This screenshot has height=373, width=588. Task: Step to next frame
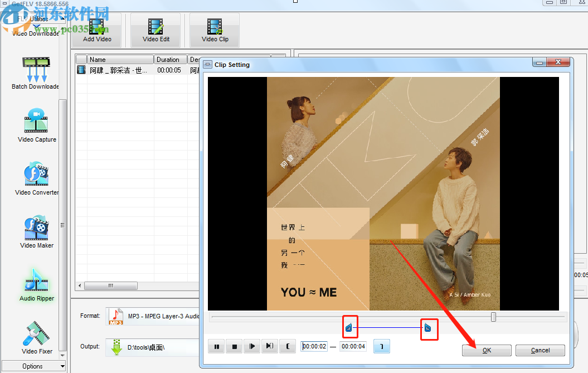click(x=251, y=346)
